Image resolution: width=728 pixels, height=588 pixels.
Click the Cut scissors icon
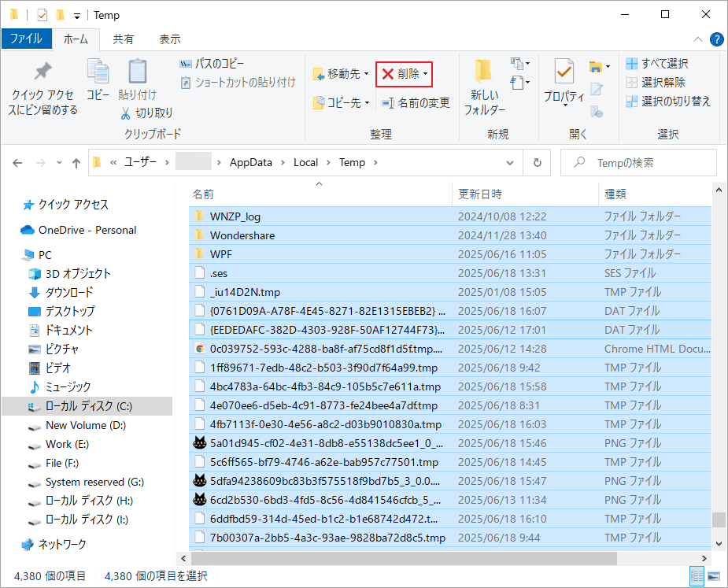pos(125,113)
